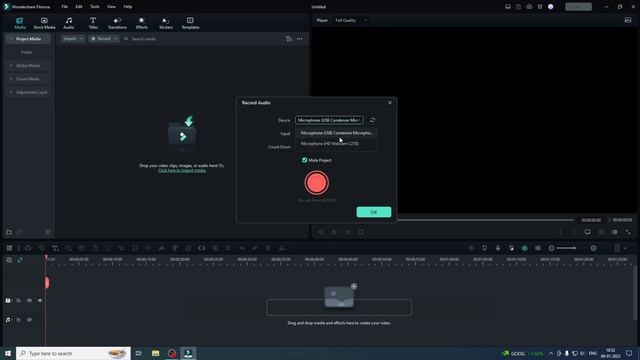Go to the Transitions tab
Screen dimensions: 640x360
[x=117, y=23]
